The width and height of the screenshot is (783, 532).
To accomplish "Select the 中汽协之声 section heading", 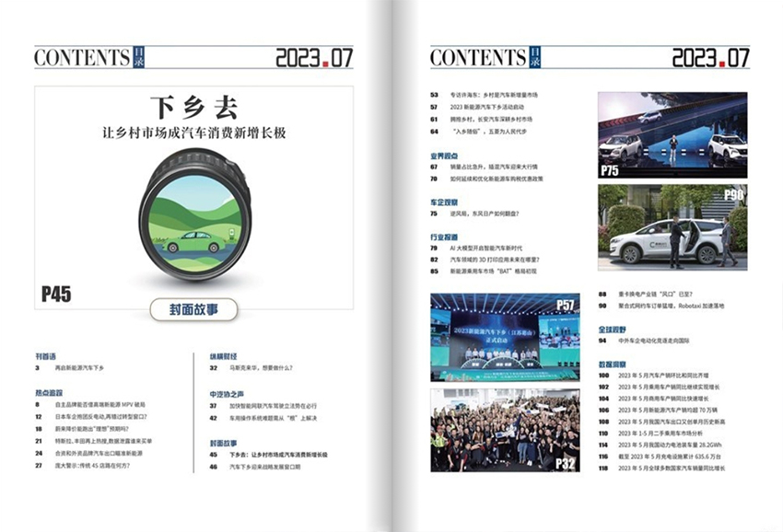I will coord(224,393).
